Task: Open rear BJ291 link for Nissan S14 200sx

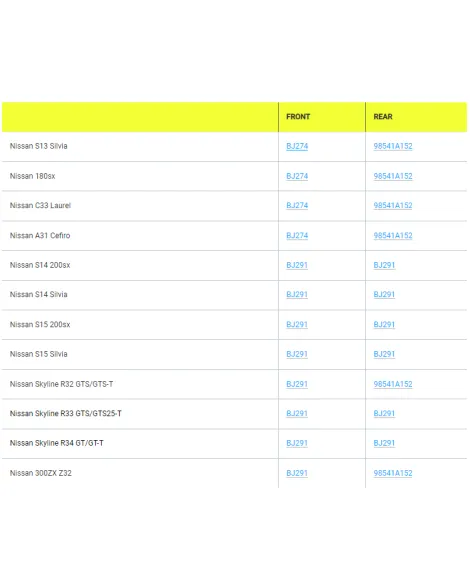Action: [384, 265]
